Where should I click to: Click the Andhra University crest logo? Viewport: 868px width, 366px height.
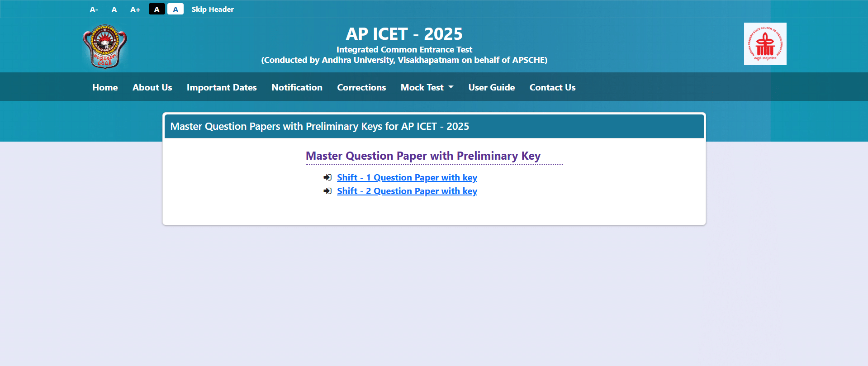[105, 46]
